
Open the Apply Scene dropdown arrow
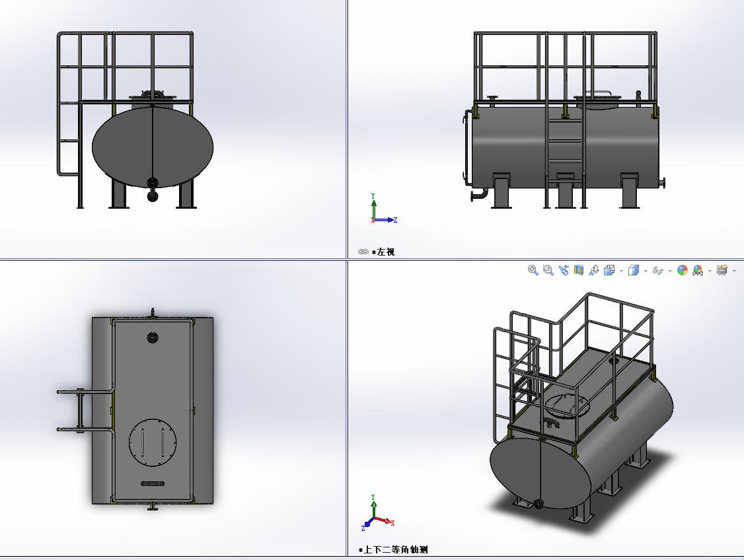pyautogui.click(x=710, y=271)
